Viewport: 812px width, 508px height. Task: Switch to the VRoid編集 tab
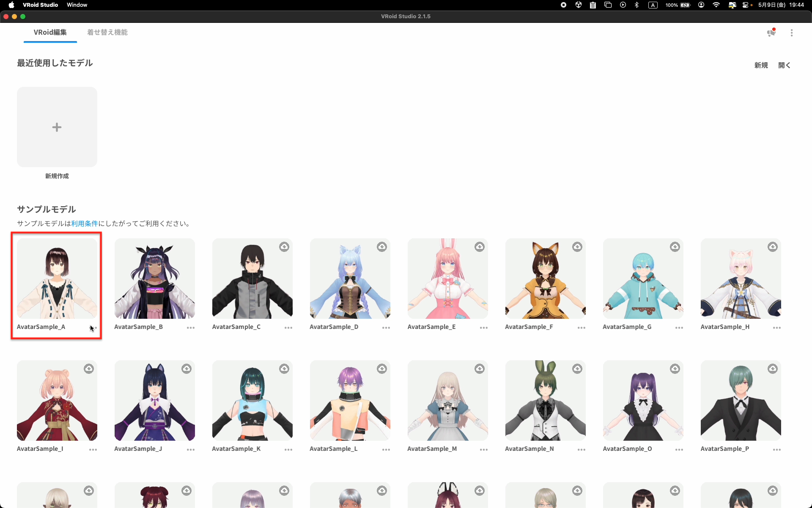[50, 32]
